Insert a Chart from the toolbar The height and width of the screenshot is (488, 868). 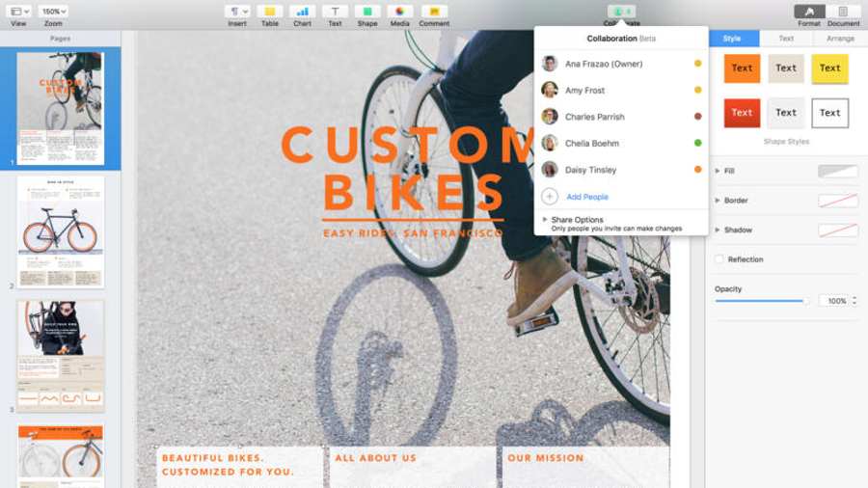point(302,11)
